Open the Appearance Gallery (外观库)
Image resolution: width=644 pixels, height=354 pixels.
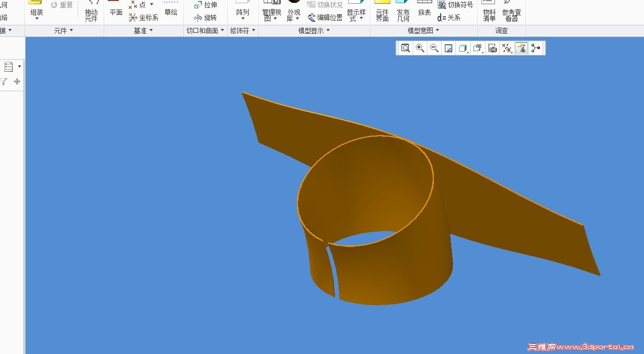pyautogui.click(x=294, y=11)
